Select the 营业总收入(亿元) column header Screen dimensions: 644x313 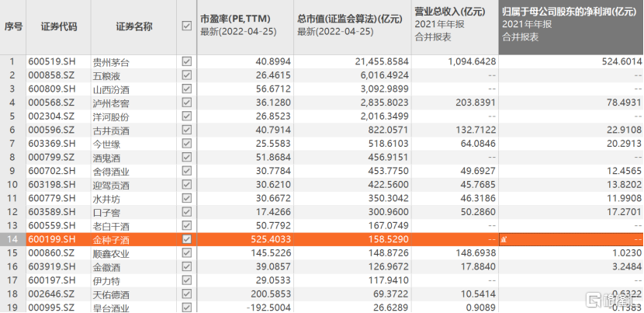tap(455, 27)
